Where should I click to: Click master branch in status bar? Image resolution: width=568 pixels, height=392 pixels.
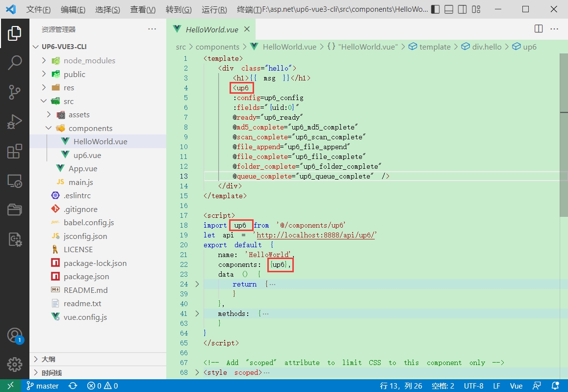[43, 386]
